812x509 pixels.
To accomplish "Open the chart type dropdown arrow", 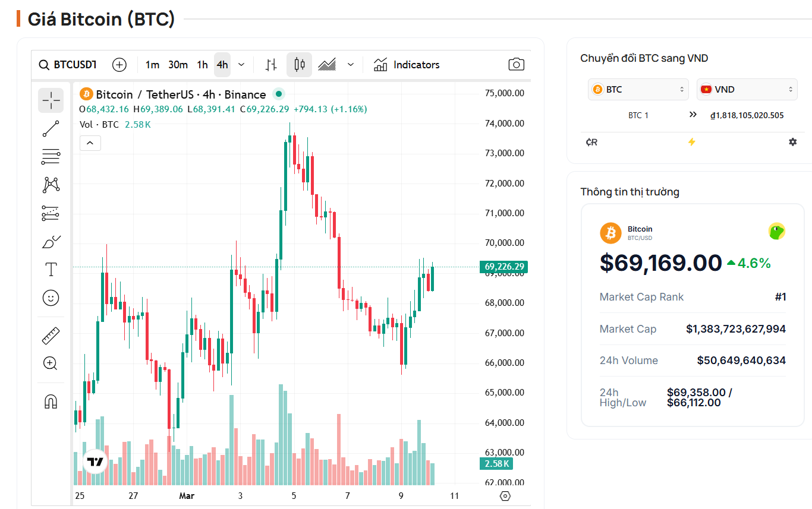I will click(351, 64).
